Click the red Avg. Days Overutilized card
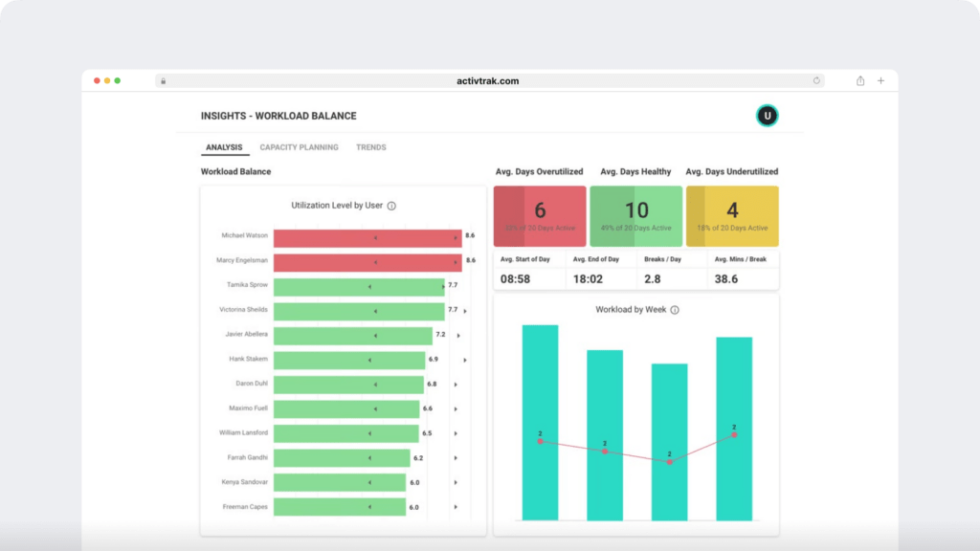 [540, 216]
